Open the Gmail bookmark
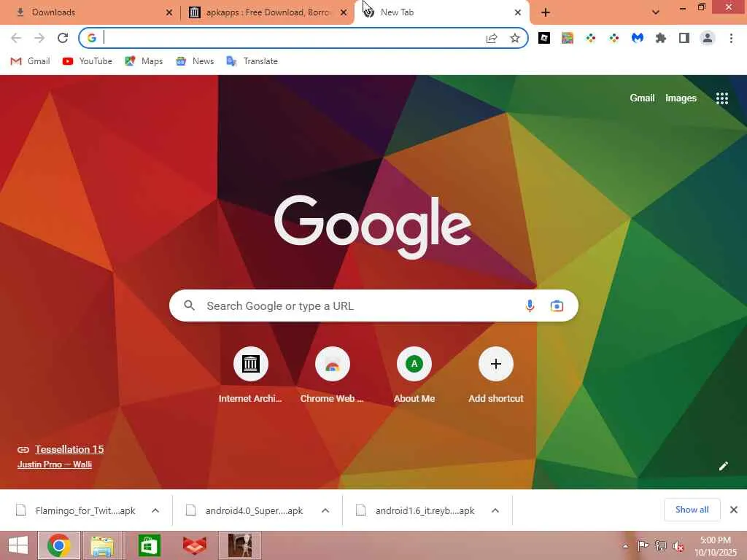The image size is (747, 560). [x=31, y=61]
